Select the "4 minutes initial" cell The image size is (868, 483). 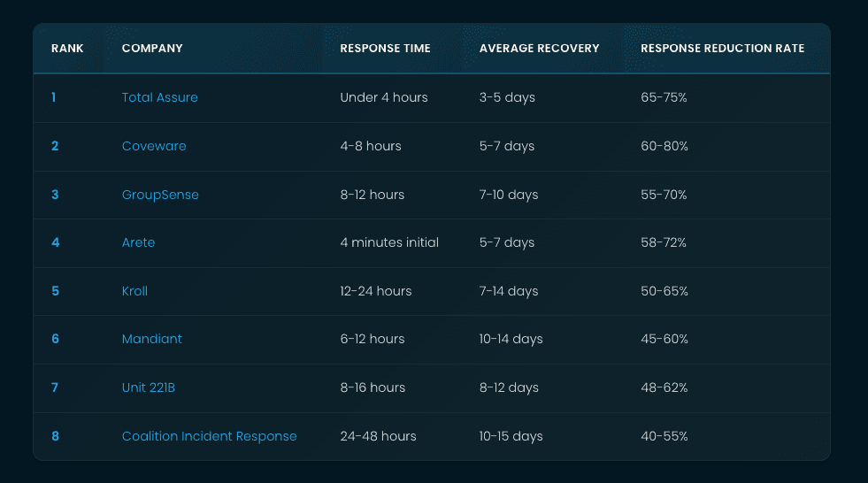389,242
